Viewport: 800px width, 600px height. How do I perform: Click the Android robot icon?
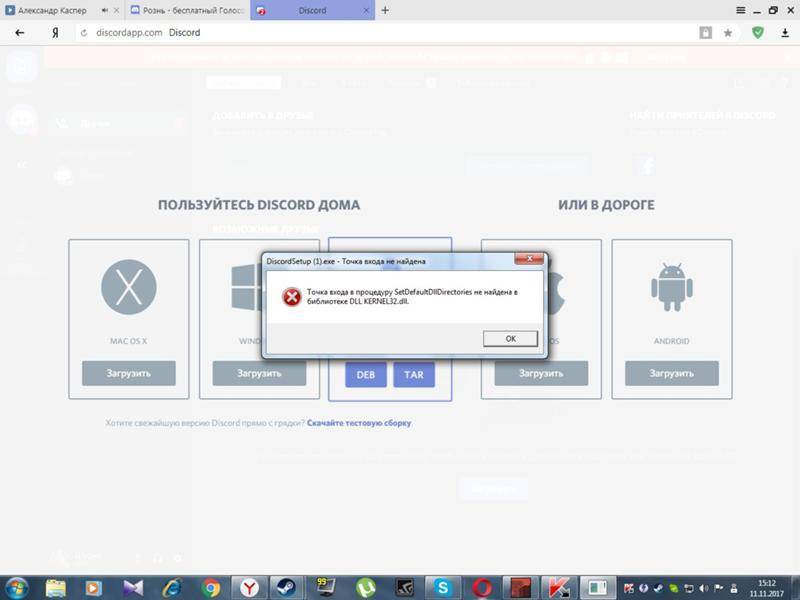671,287
